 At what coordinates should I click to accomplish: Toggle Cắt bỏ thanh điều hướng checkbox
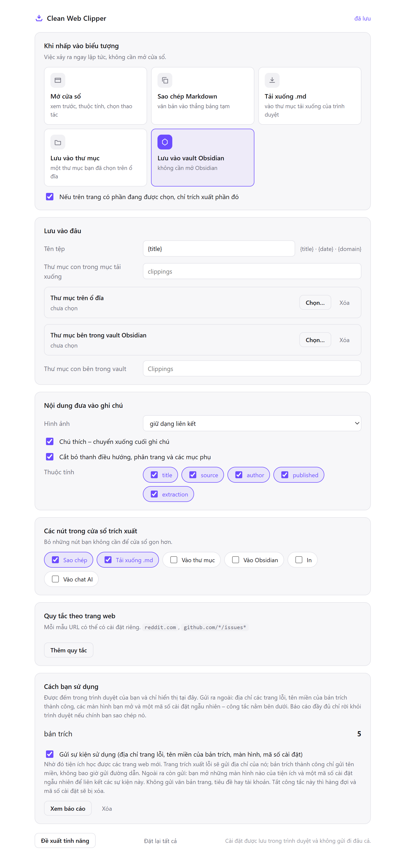coord(50,456)
